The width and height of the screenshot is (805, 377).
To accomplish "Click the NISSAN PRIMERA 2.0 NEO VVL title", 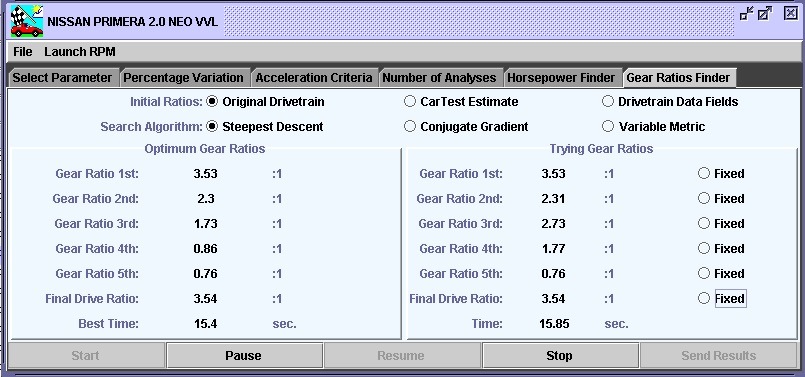I will (132, 22).
